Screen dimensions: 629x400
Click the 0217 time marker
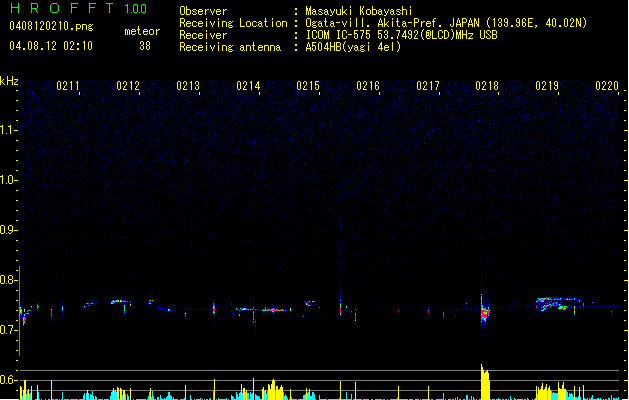[428, 86]
